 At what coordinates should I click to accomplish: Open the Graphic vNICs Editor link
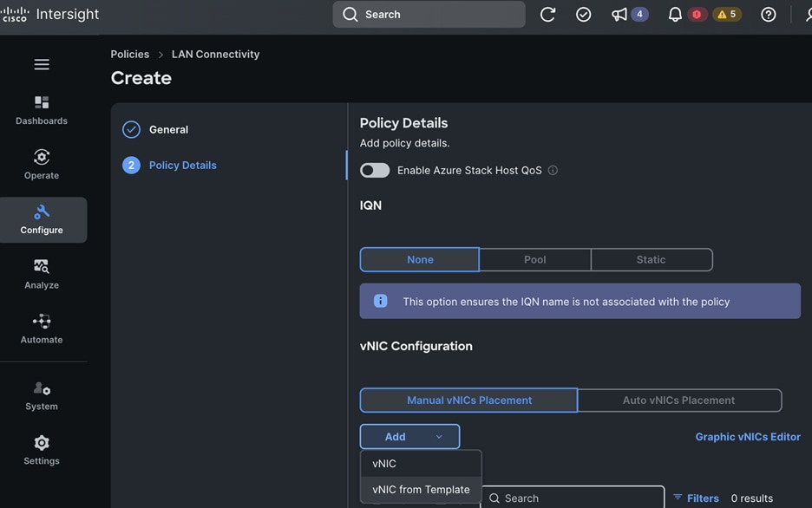[x=748, y=437]
